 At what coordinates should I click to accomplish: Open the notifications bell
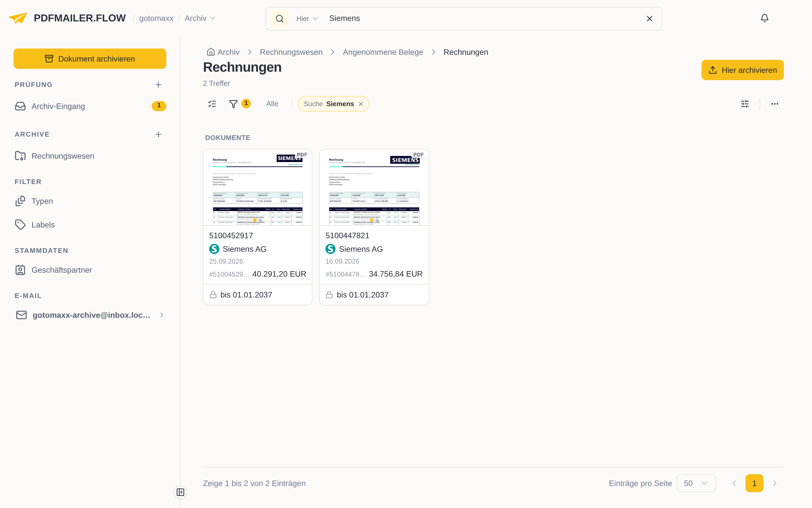coord(764,18)
